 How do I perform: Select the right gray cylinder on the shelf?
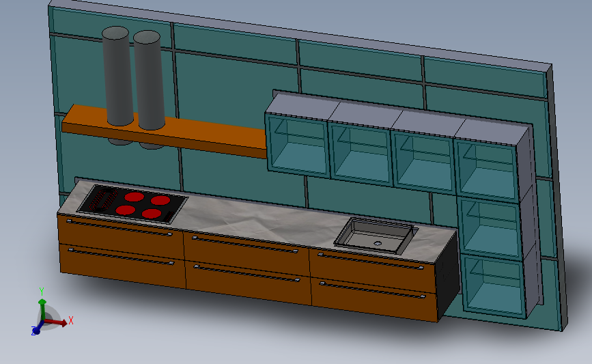point(149,80)
